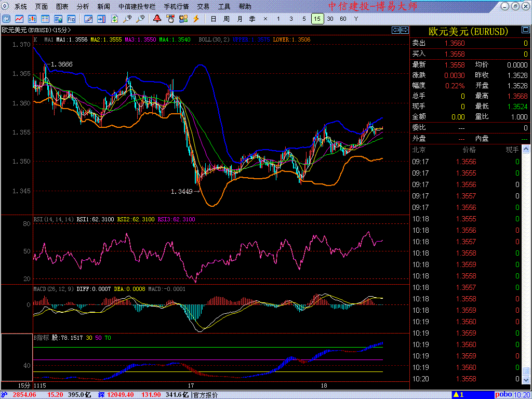Switch chart to daily period 日

pos(213,19)
